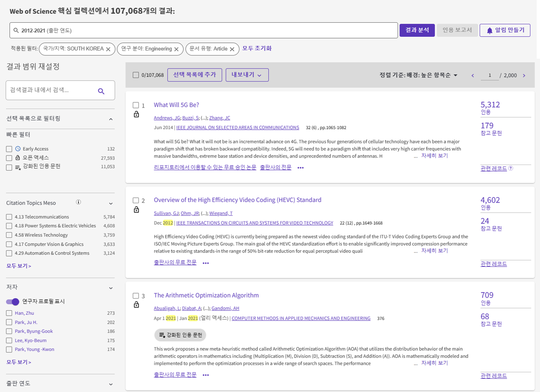Expand 자세히 보기 for HEVC abstract
This screenshot has height=392, width=540.
(435, 251)
